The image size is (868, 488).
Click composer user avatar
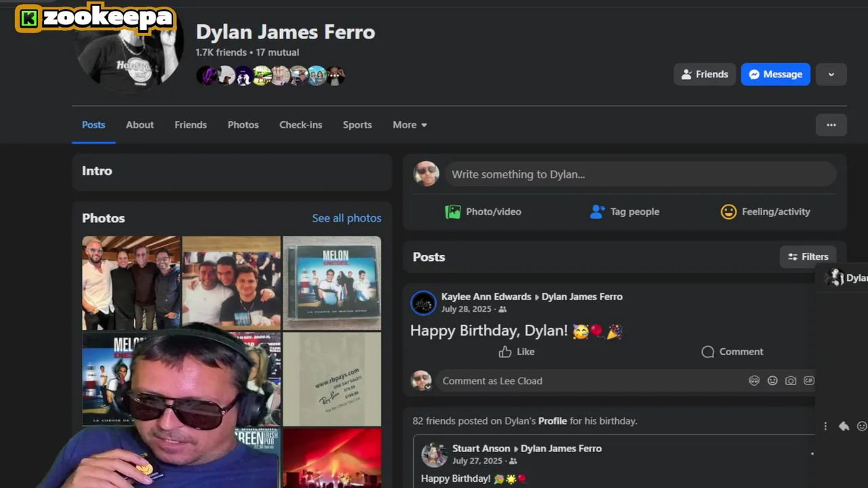coord(427,174)
